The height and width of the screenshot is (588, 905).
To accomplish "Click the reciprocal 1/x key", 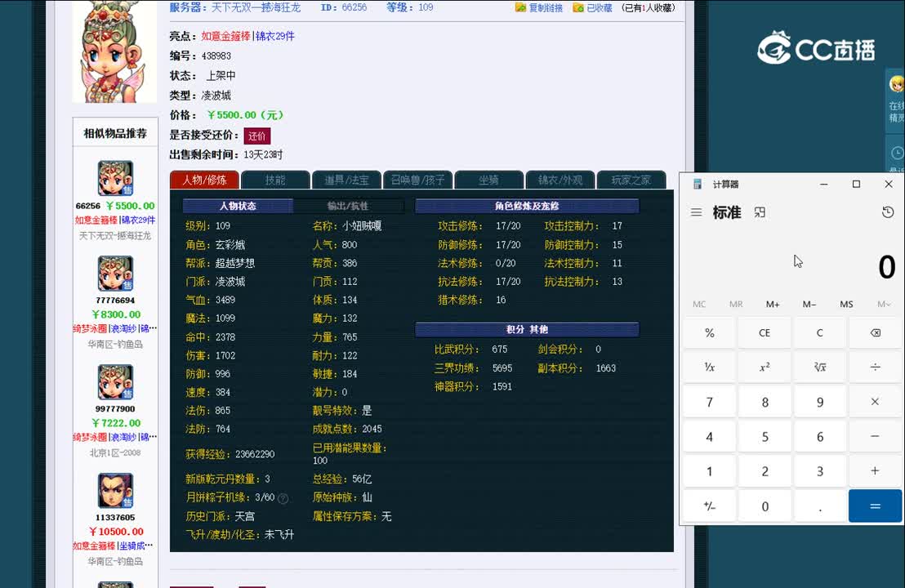I will click(x=709, y=367).
